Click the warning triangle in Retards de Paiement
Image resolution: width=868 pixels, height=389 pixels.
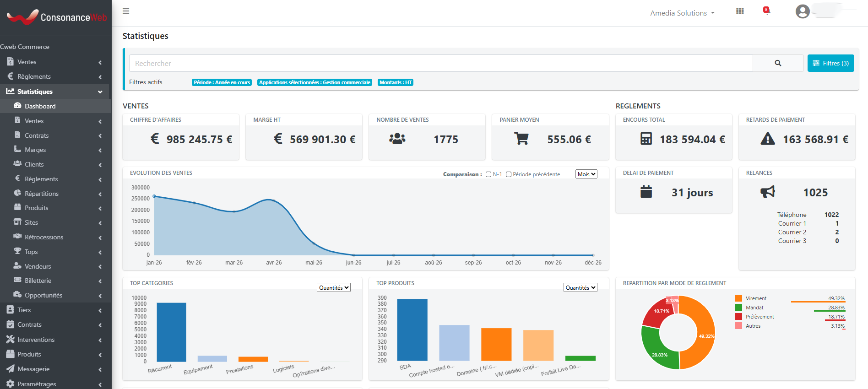point(768,139)
